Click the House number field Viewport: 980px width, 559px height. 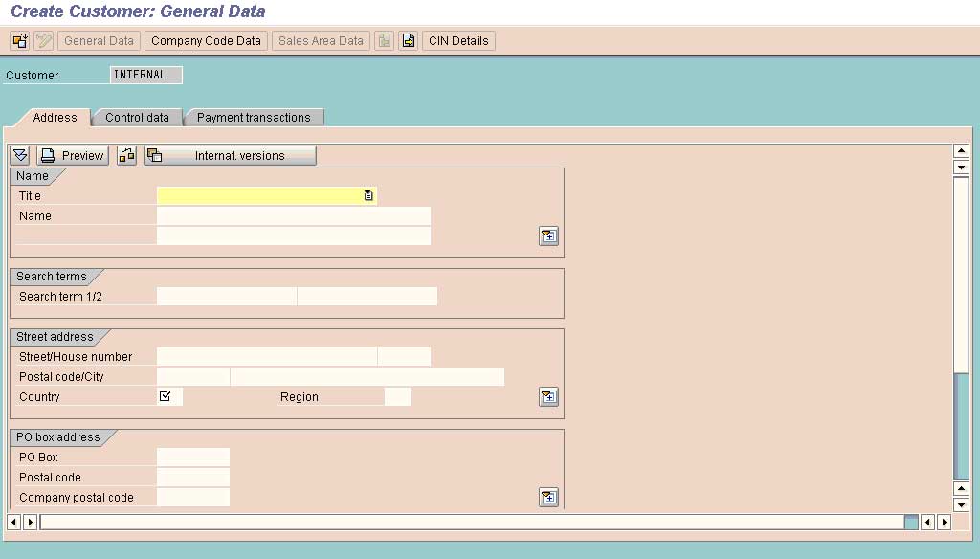(x=405, y=356)
